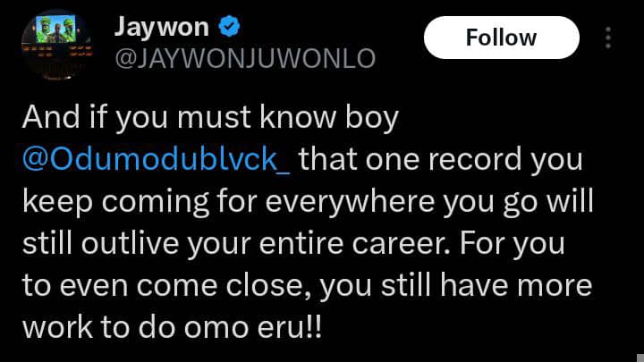Click the blue verified badge beside Jaywon
The height and width of the screenshot is (362, 644).
tap(229, 26)
